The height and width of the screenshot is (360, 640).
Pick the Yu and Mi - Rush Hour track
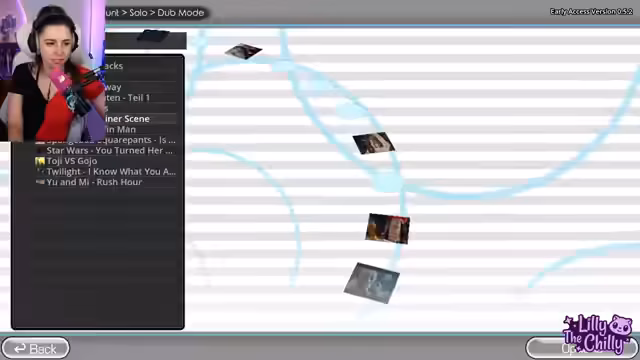[106, 182]
